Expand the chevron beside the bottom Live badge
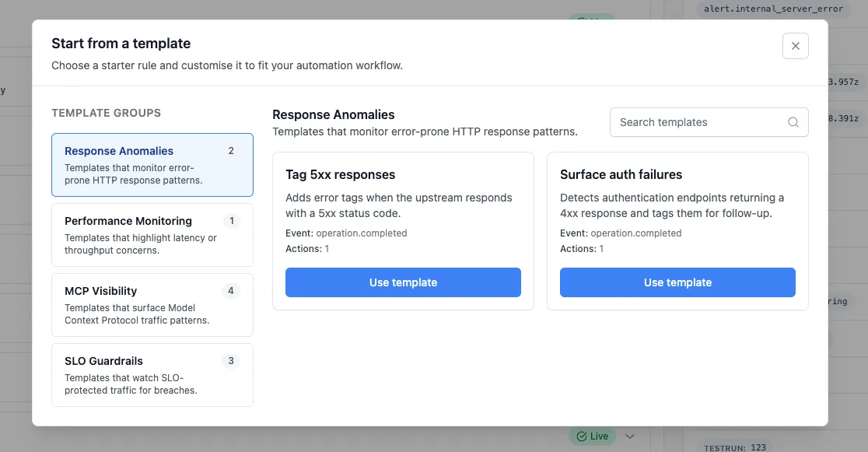The image size is (868, 452). 630,436
